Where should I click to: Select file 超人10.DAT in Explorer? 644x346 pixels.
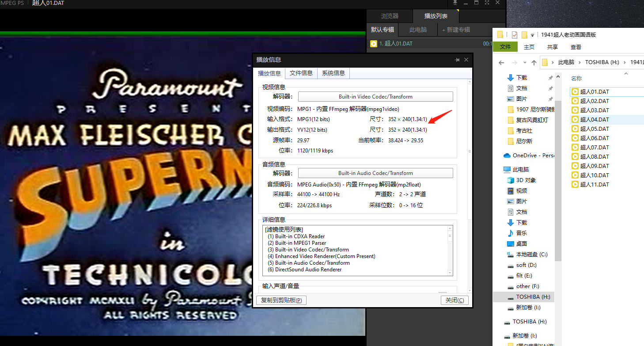click(x=595, y=175)
